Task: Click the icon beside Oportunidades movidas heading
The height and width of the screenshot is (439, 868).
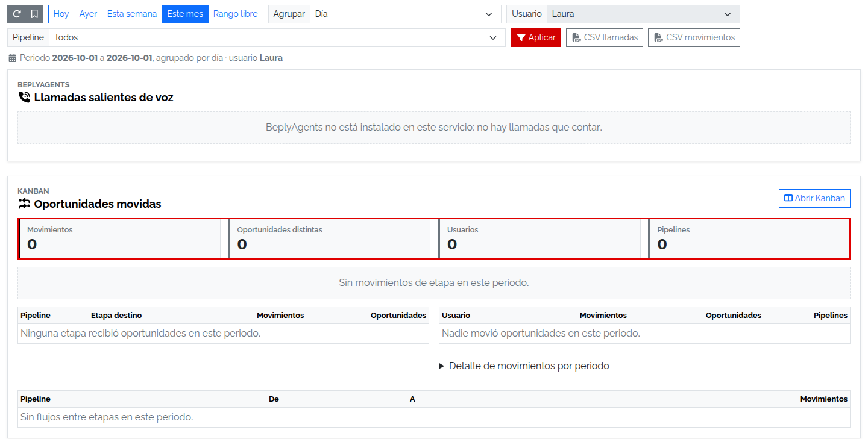Action: [24, 204]
